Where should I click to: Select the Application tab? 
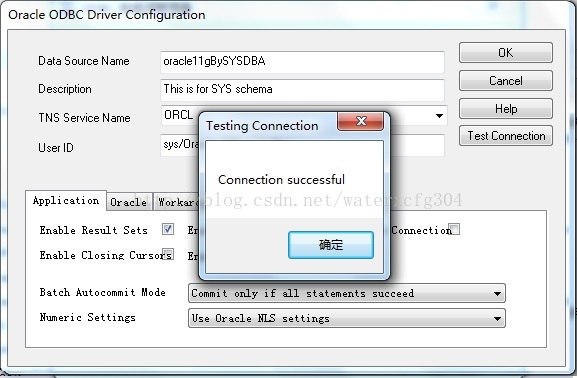(x=66, y=201)
